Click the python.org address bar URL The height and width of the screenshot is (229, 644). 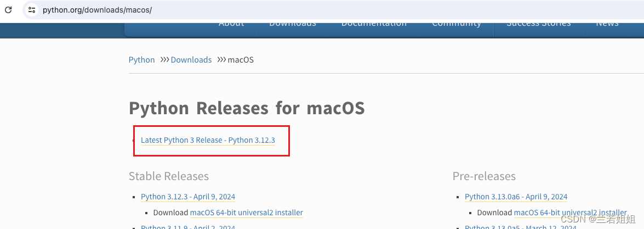pos(98,9)
